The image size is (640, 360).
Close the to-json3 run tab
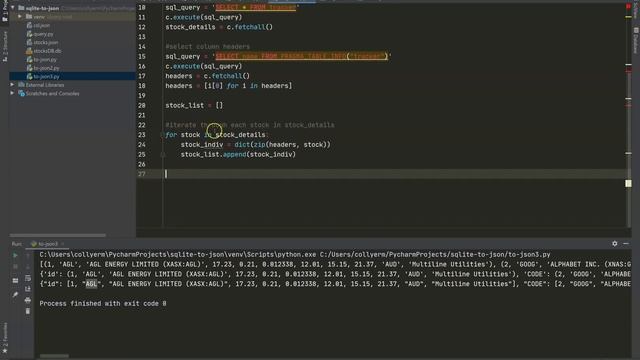click(x=62, y=244)
